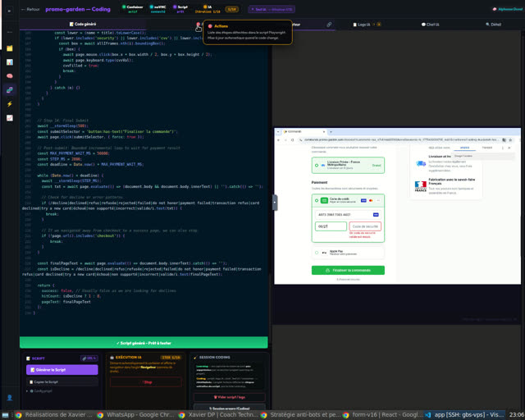The image size is (525, 420).
Task: Open the hamburger menu at top left
Action: coord(9,11)
